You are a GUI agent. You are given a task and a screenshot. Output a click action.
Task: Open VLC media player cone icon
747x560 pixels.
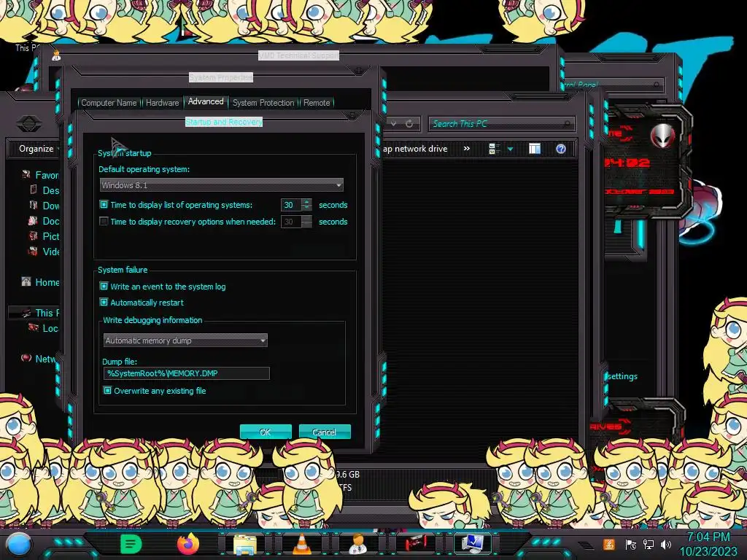pos(301,544)
